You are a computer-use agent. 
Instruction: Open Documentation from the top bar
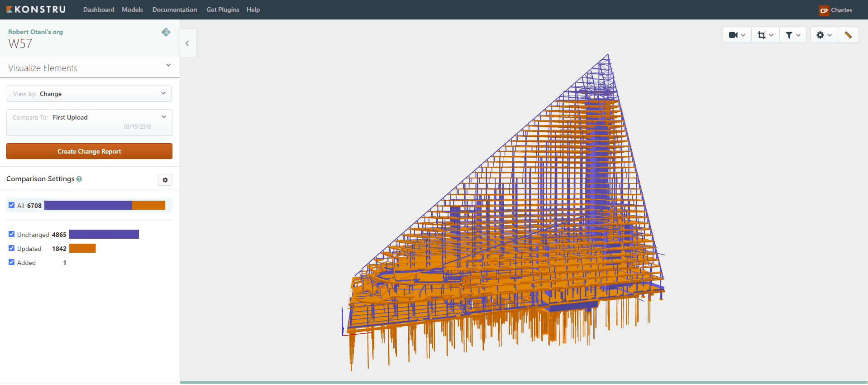175,10
